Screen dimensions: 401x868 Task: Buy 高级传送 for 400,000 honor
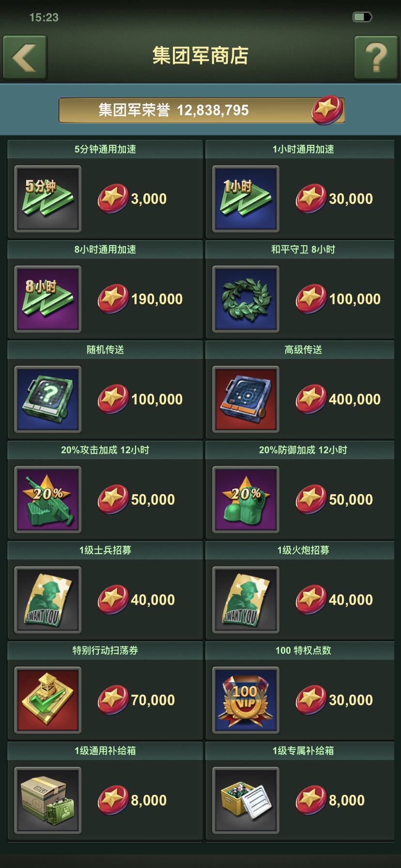(x=338, y=399)
